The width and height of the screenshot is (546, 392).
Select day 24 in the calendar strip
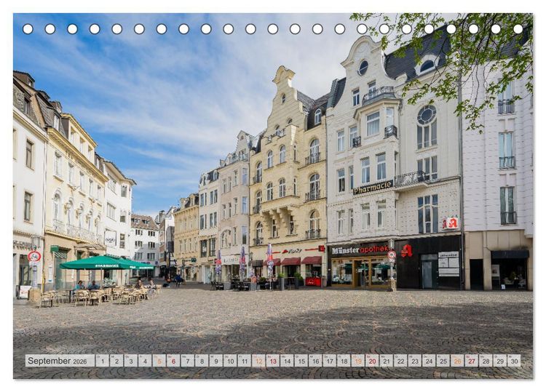click(429, 361)
